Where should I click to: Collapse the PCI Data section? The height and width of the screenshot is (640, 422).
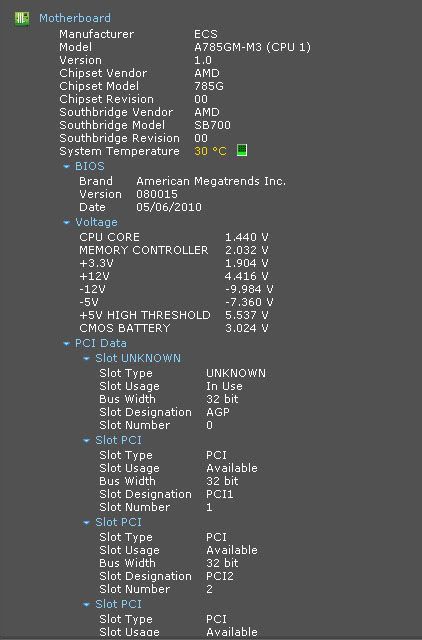(x=67, y=344)
